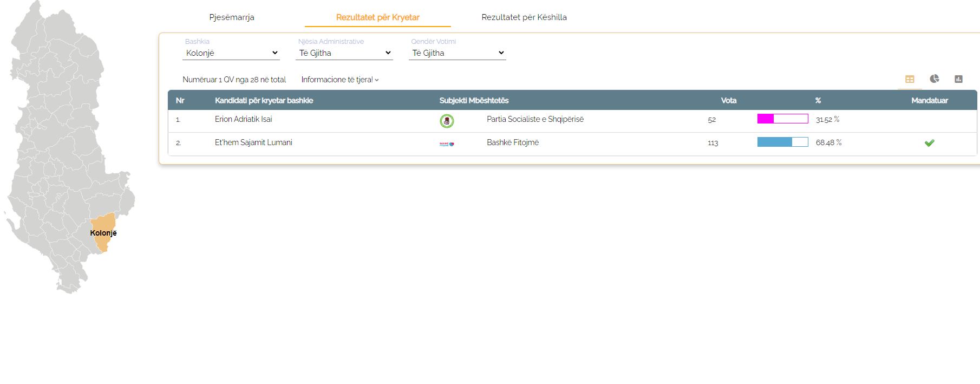The width and height of the screenshot is (980, 384).
Task: Click the Bashkë Fitojmë party logo
Action: tap(447, 144)
